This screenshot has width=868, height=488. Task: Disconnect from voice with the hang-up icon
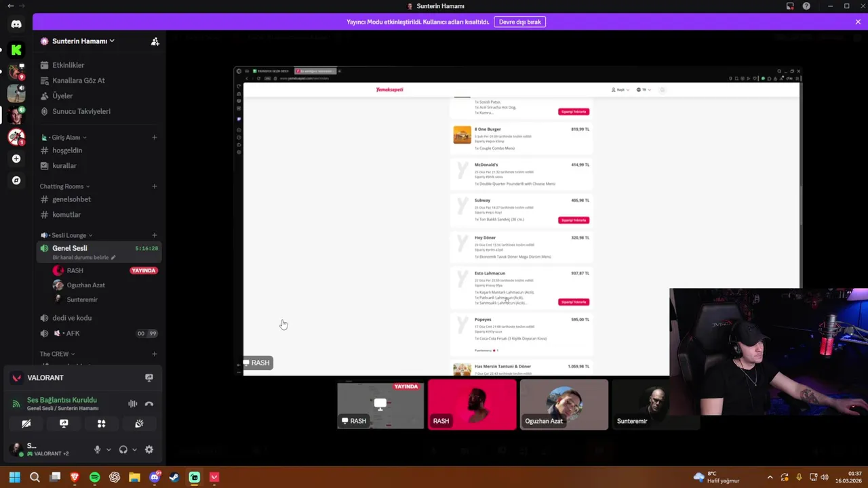149,404
